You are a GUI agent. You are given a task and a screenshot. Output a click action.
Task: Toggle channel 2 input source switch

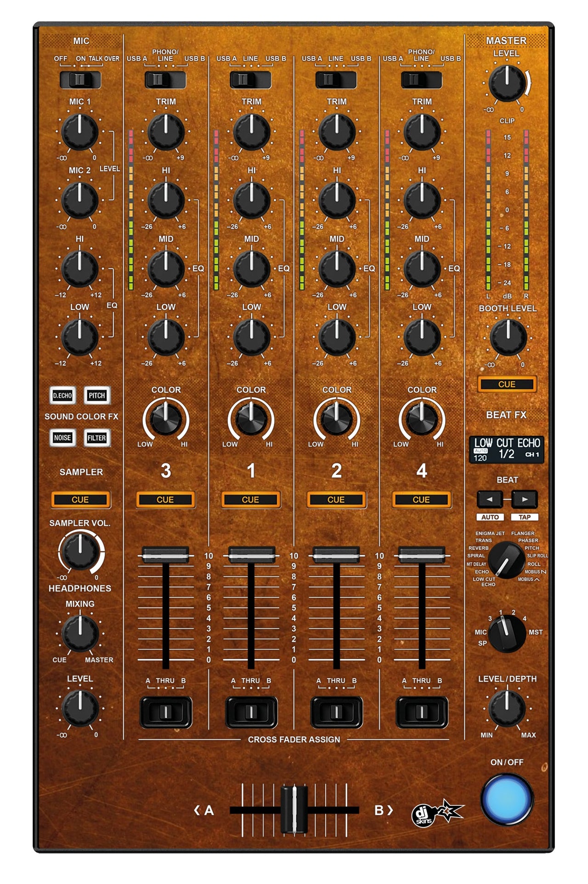[336, 80]
